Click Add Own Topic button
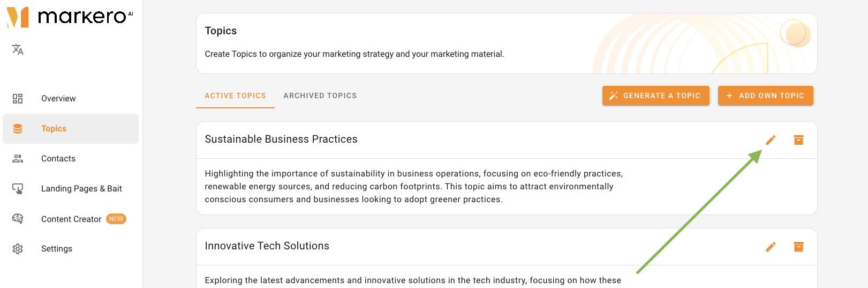 pos(766,95)
